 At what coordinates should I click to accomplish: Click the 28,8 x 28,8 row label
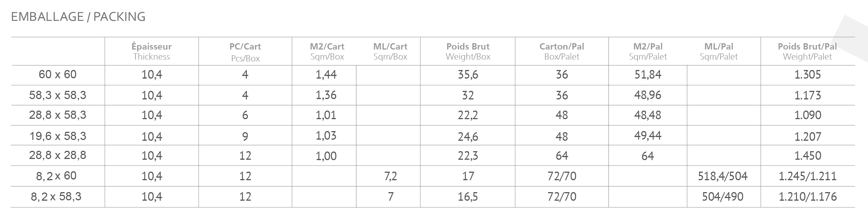[x=57, y=155]
